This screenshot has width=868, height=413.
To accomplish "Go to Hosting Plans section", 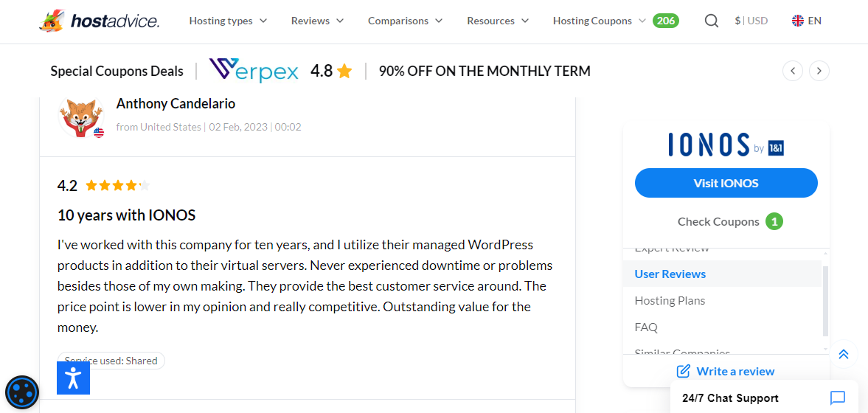I will (670, 300).
